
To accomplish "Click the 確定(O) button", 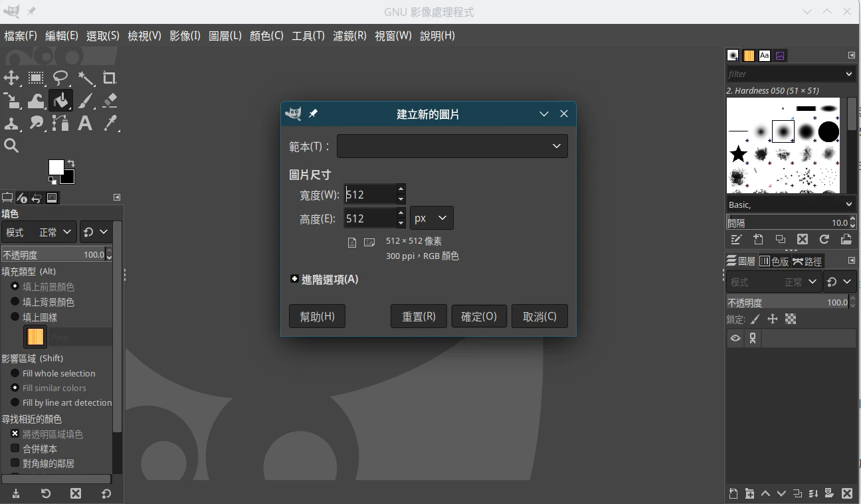I will (x=478, y=317).
